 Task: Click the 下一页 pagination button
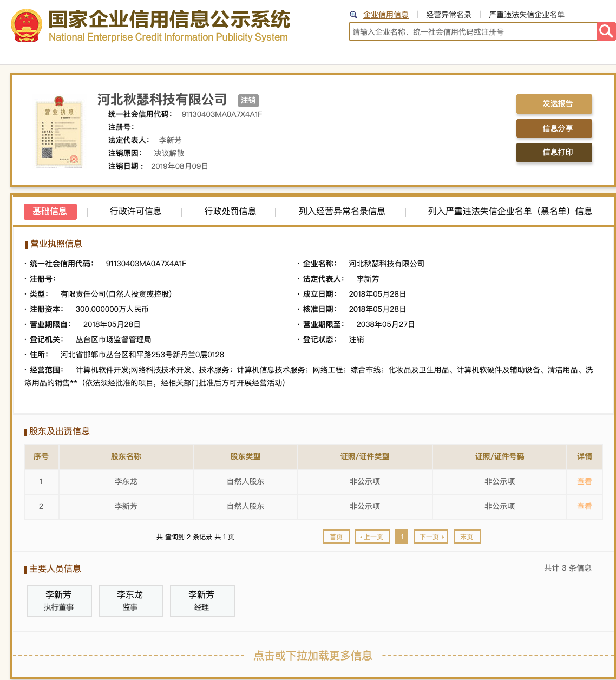[431, 537]
